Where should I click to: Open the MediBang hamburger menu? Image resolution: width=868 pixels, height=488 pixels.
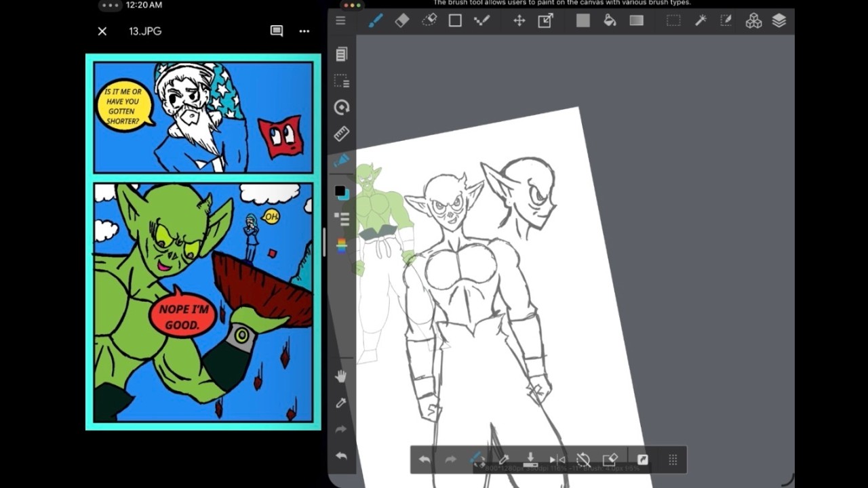[x=340, y=20]
